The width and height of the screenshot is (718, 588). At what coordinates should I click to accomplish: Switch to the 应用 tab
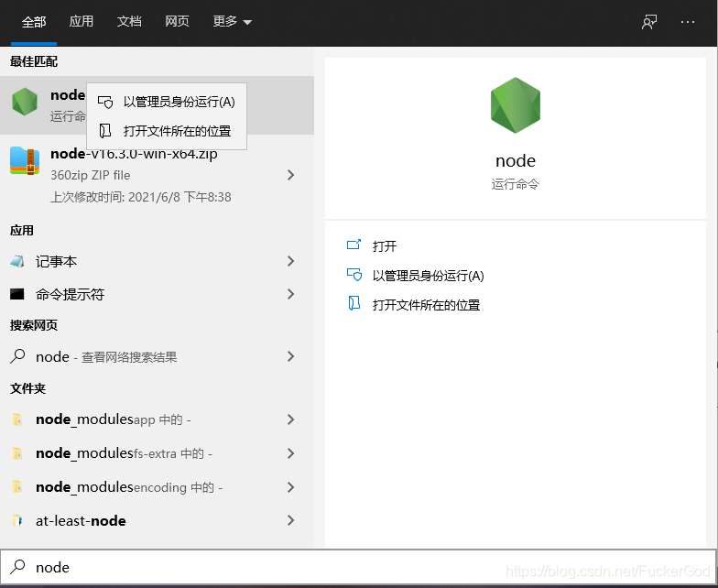(x=81, y=22)
